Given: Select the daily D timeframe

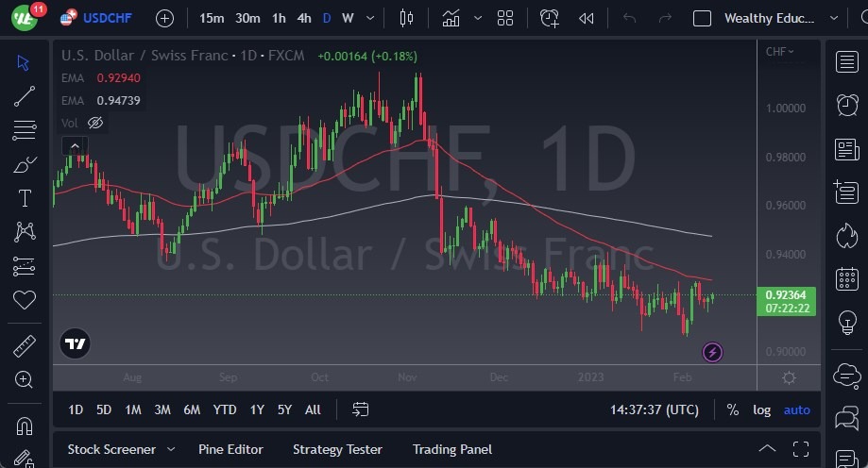Looking at the screenshot, I should 327,18.
